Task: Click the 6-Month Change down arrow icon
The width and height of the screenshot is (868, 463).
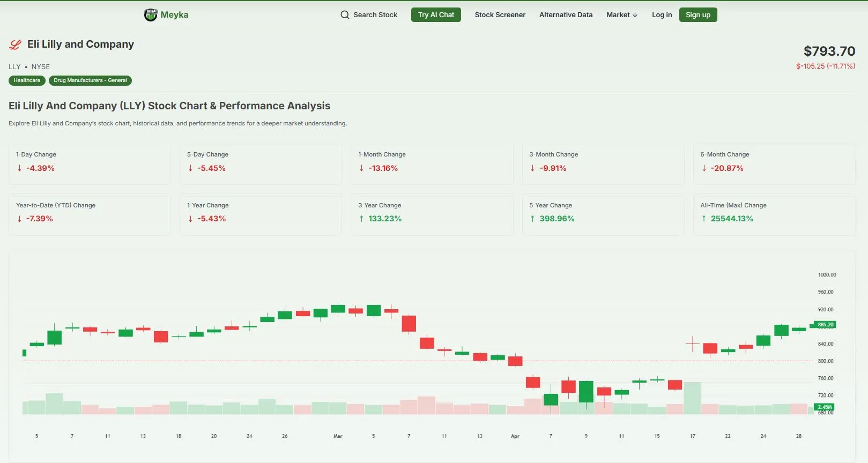Action: pos(704,168)
